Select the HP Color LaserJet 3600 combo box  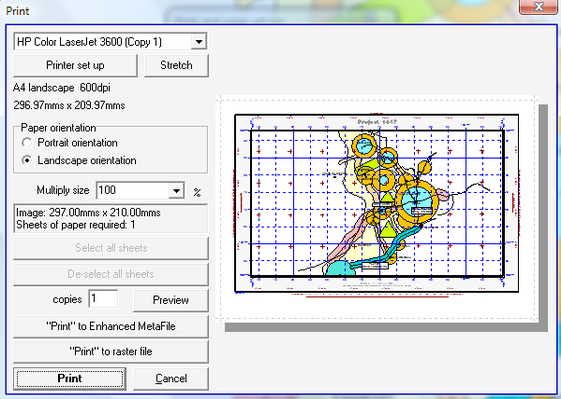tap(110, 42)
